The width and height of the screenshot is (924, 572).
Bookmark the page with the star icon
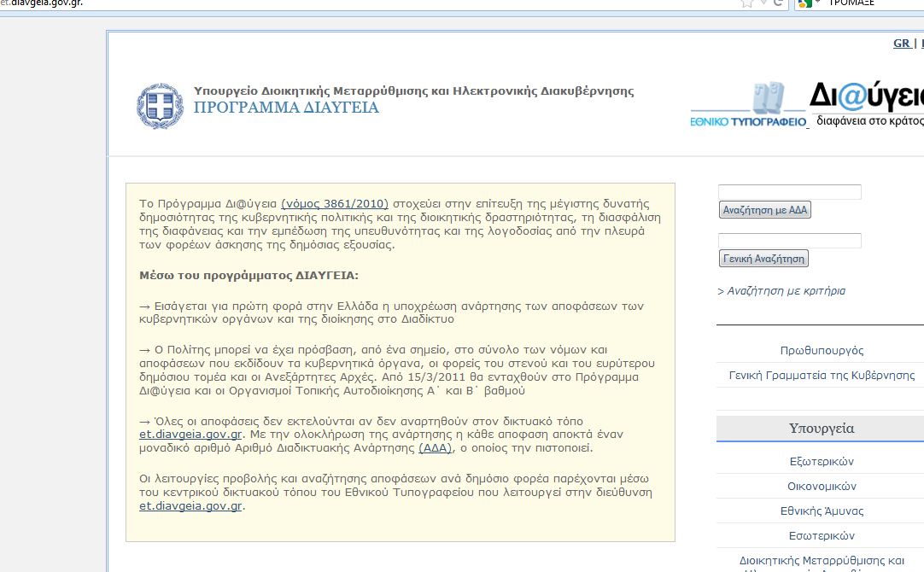[747, 3]
